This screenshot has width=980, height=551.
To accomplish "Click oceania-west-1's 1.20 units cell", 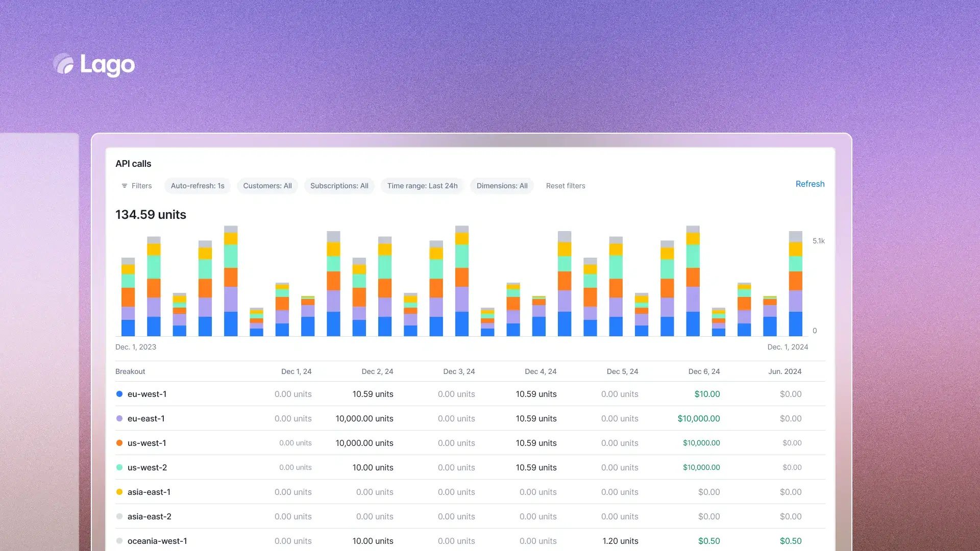I will pos(620,541).
